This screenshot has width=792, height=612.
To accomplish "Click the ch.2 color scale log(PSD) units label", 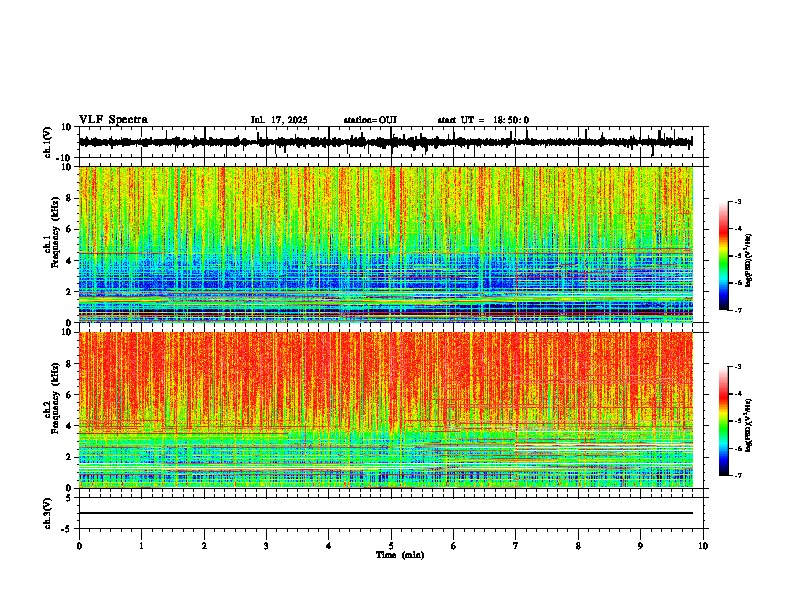I will click(x=749, y=425).
